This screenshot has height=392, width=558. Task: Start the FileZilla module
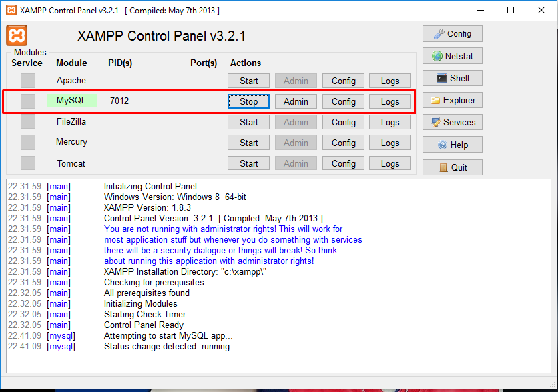coord(248,122)
